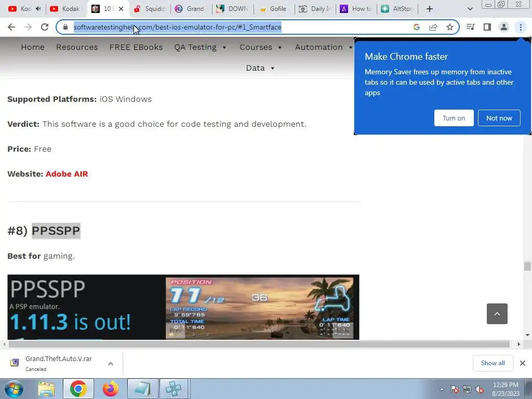The image size is (532, 399).
Task: Close the active 10 Best tab
Action: click(121, 9)
